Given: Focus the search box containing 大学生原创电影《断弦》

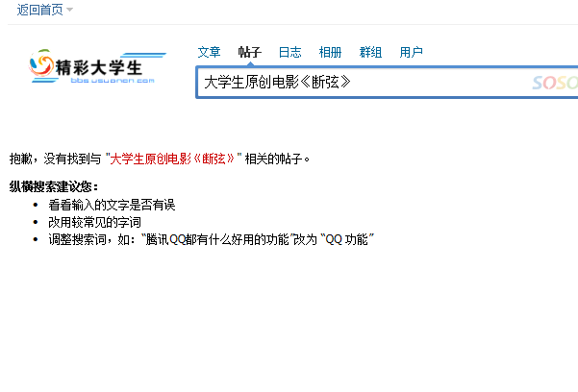Looking at the screenshot, I should coord(387,83).
